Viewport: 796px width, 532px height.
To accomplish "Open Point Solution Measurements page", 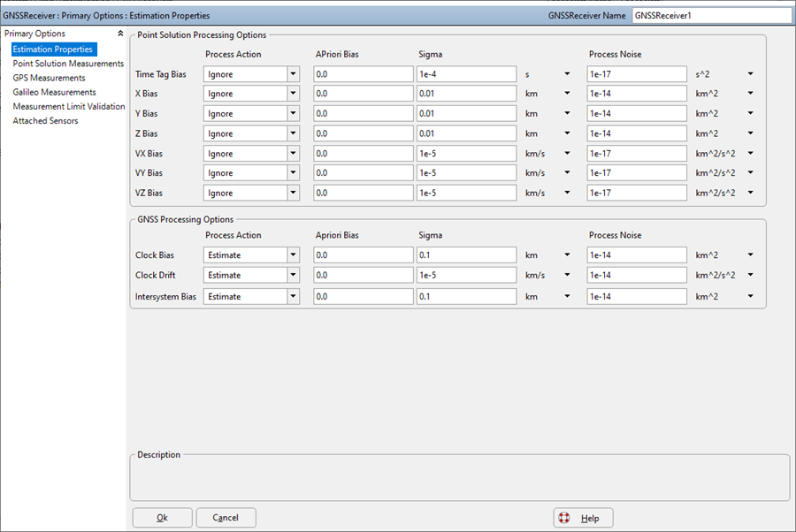I will tap(68, 64).
